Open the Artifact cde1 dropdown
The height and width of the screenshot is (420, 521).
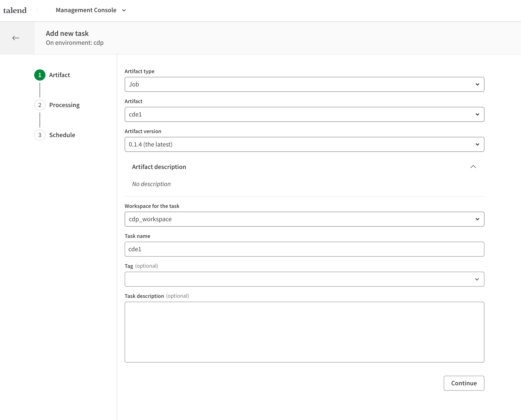pyautogui.click(x=304, y=114)
